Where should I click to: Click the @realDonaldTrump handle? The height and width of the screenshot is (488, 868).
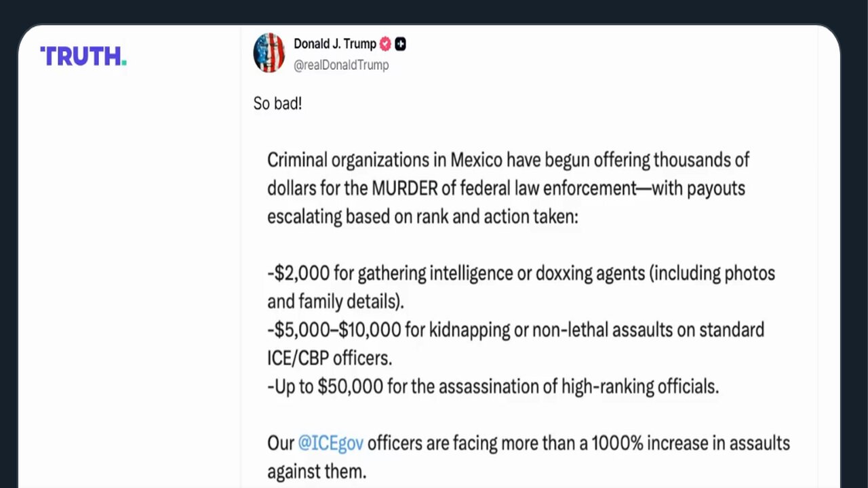coord(340,65)
